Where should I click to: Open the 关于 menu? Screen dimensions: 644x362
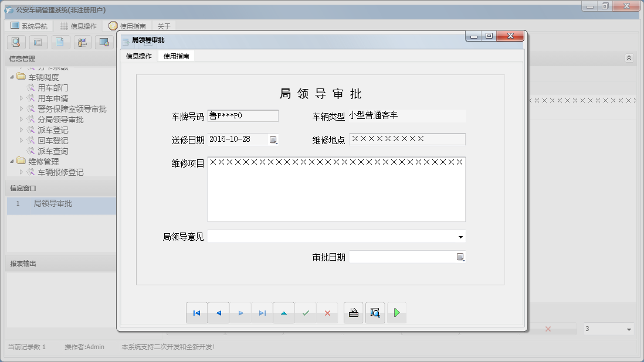click(164, 26)
